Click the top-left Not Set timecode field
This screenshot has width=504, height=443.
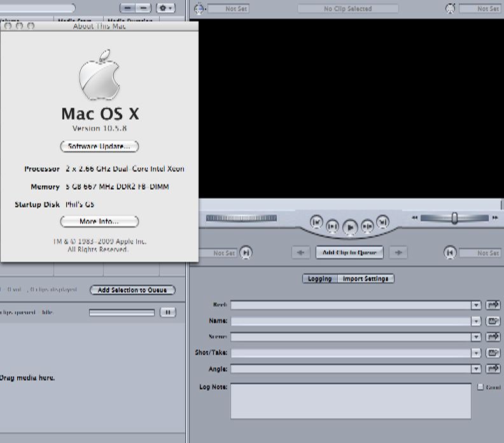(x=228, y=9)
